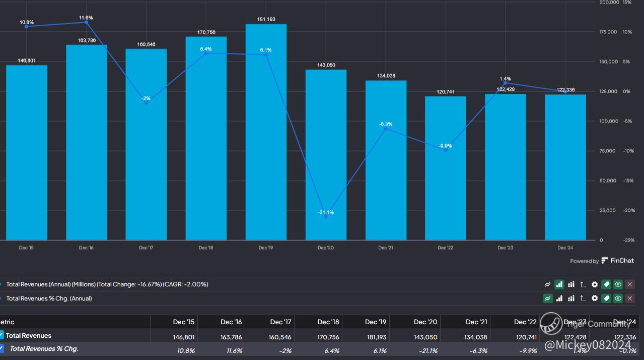The width and height of the screenshot is (644, 360).
Task: Click the Dec '21 column header in table
Action: coord(476,322)
